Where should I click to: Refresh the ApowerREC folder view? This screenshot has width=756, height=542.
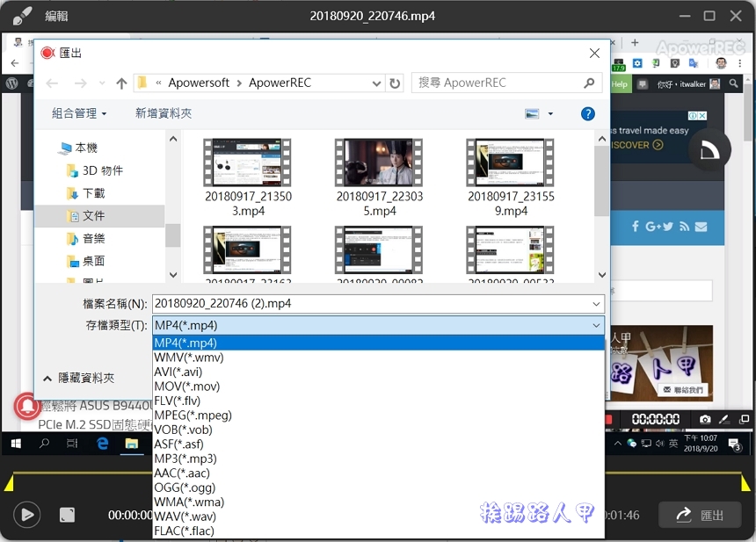[395, 83]
